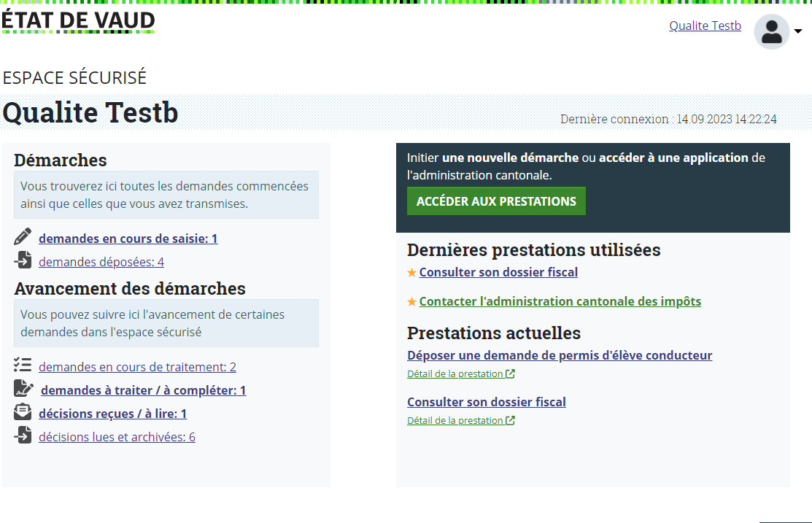Click star icon beside Contacter l'administration cantonale

(x=411, y=301)
